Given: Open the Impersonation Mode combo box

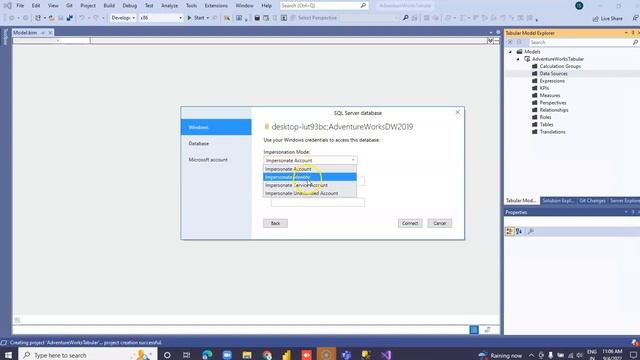Looking at the screenshot, I should tap(310, 160).
